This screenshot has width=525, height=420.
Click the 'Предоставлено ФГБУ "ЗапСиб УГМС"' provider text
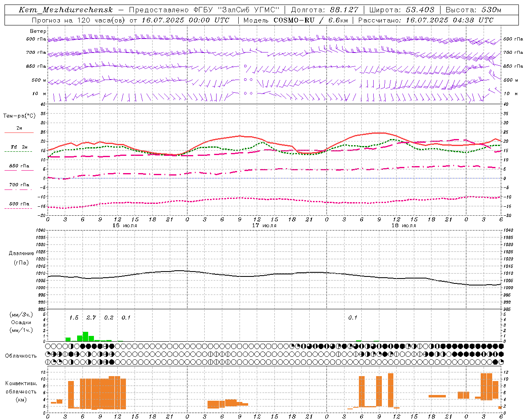tap(204, 10)
